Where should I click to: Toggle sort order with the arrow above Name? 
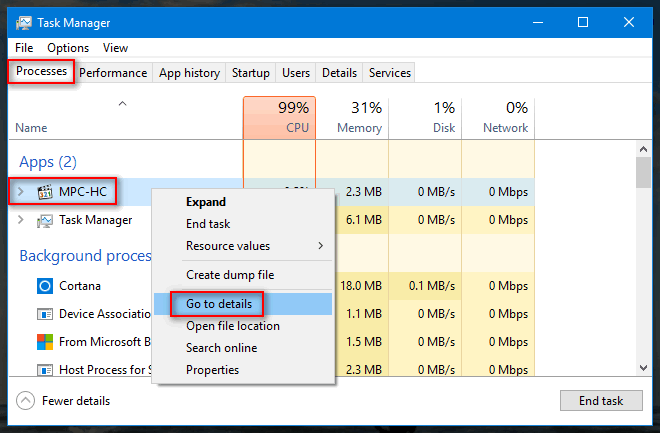(x=122, y=104)
